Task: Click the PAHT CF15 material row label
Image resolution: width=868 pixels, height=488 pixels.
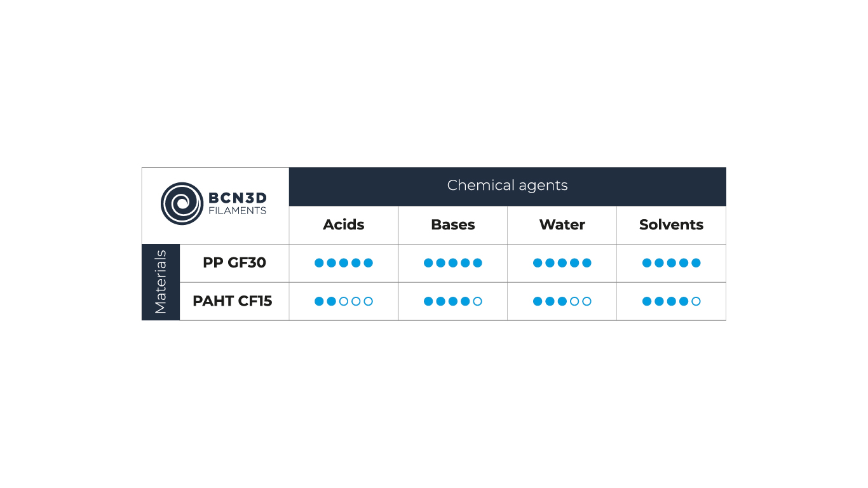Action: [233, 301]
